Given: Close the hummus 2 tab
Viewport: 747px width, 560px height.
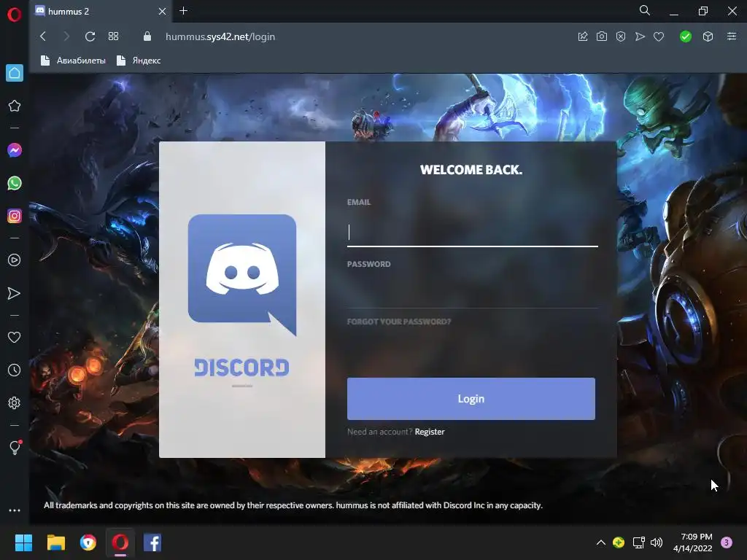Looking at the screenshot, I should tap(163, 12).
